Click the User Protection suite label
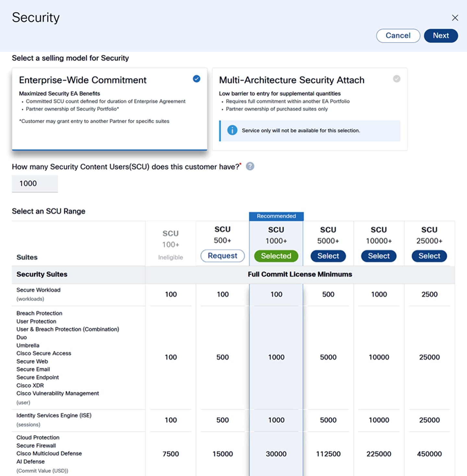The height and width of the screenshot is (476, 467). [x=36, y=321]
